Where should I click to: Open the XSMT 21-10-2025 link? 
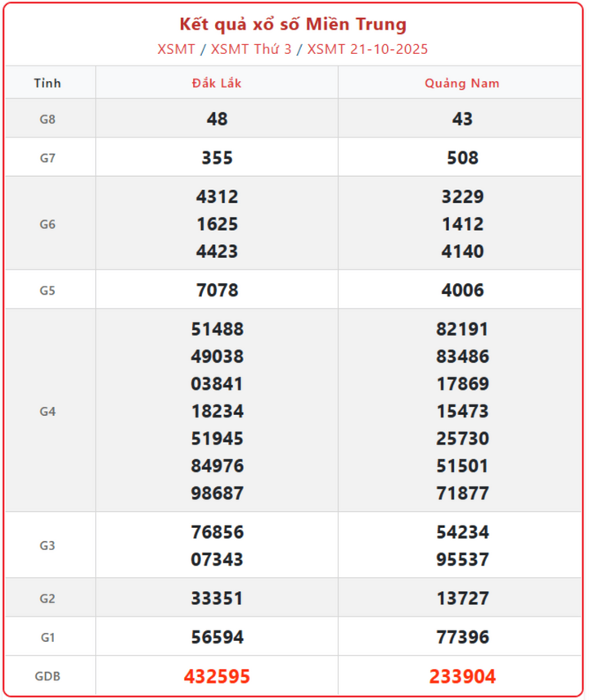[367, 49]
